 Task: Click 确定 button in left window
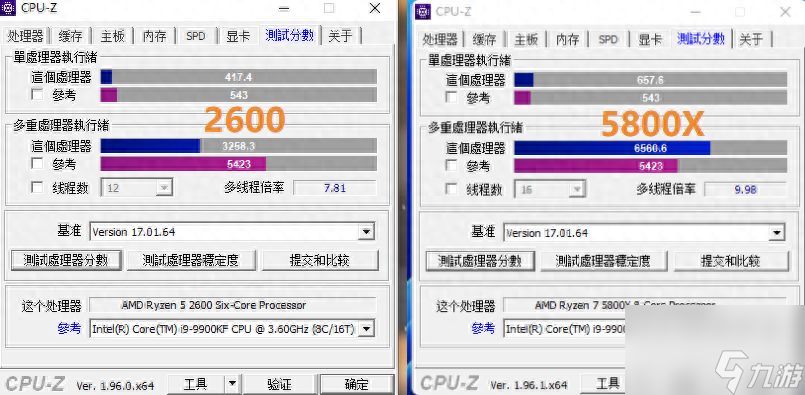click(356, 383)
